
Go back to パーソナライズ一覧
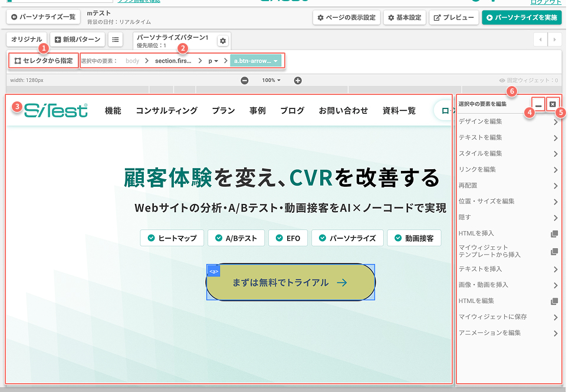[43, 17]
